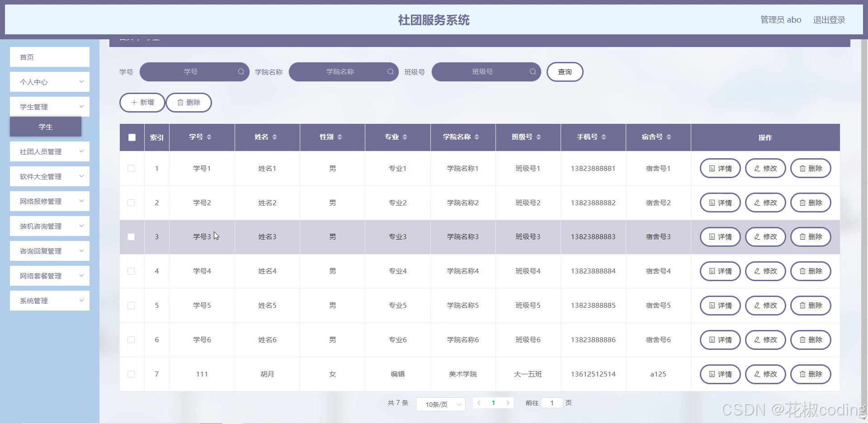
Task: Expand 社团人员管理 sidebar menu
Action: click(x=50, y=151)
